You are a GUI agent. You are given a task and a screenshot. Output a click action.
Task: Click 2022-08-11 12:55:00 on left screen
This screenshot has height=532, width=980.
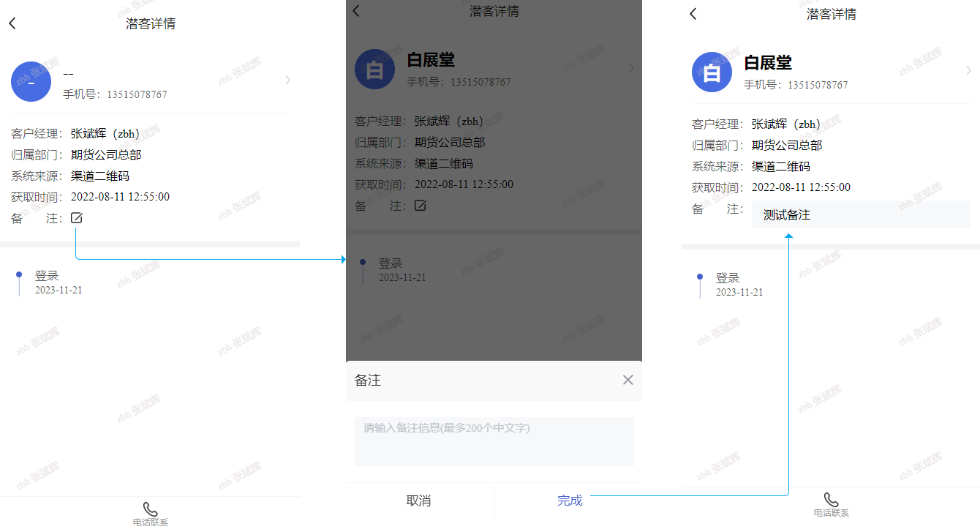[x=120, y=197]
